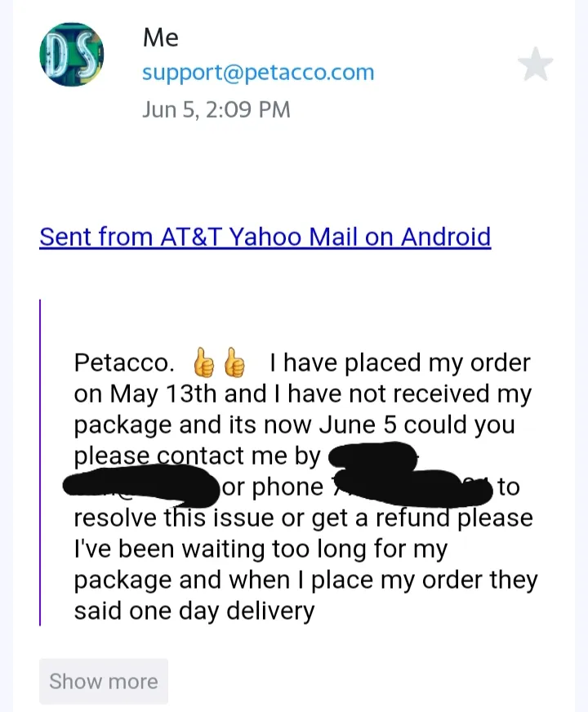Screen dimensions: 588x712
Task: Click the purple quoted-text bar
Action: coord(40,462)
